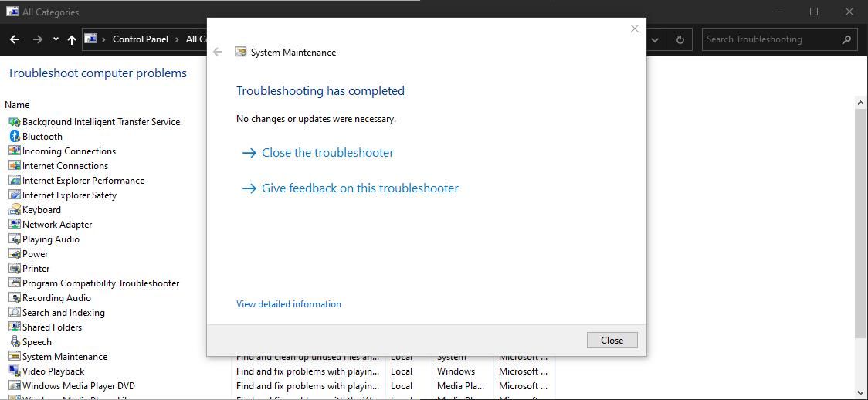The image size is (868, 400).
Task: Click the scrollbar up arrow
Action: coord(860,103)
